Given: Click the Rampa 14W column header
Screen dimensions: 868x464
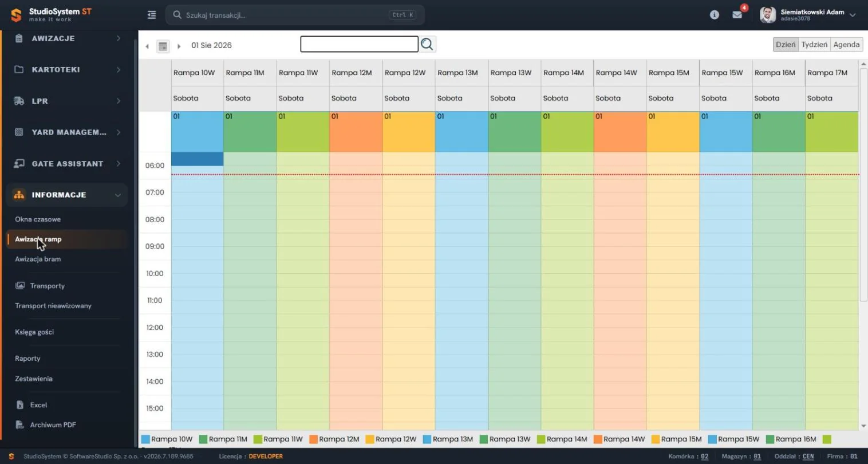Looking at the screenshot, I should click(x=620, y=73).
